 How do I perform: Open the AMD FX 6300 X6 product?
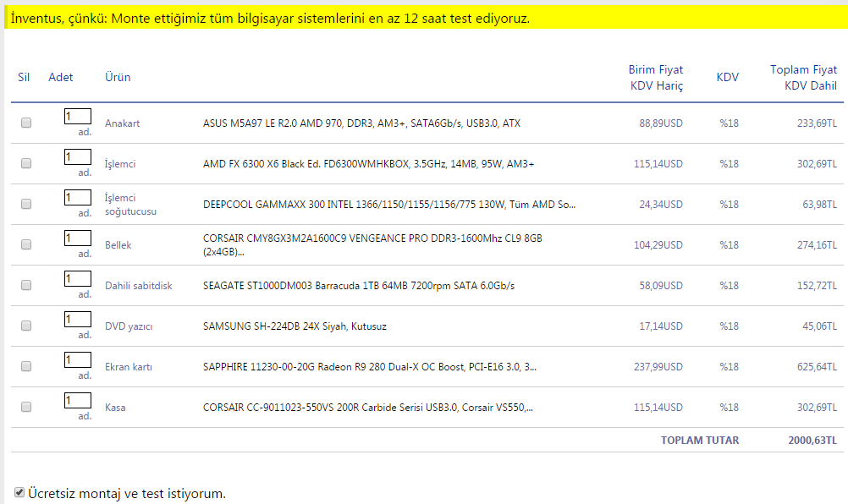click(x=368, y=164)
